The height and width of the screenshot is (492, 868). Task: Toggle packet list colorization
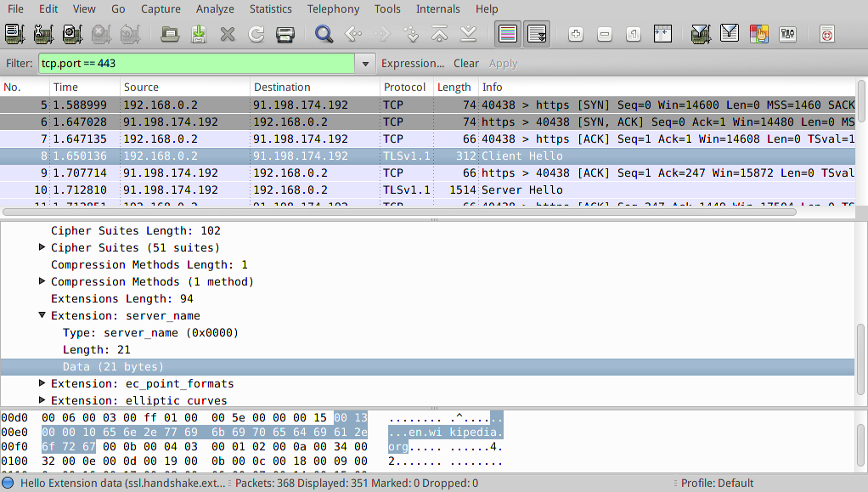coord(506,34)
